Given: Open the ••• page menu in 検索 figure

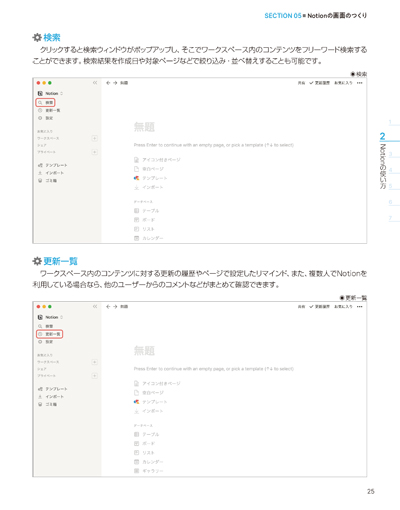Looking at the screenshot, I should [x=359, y=83].
